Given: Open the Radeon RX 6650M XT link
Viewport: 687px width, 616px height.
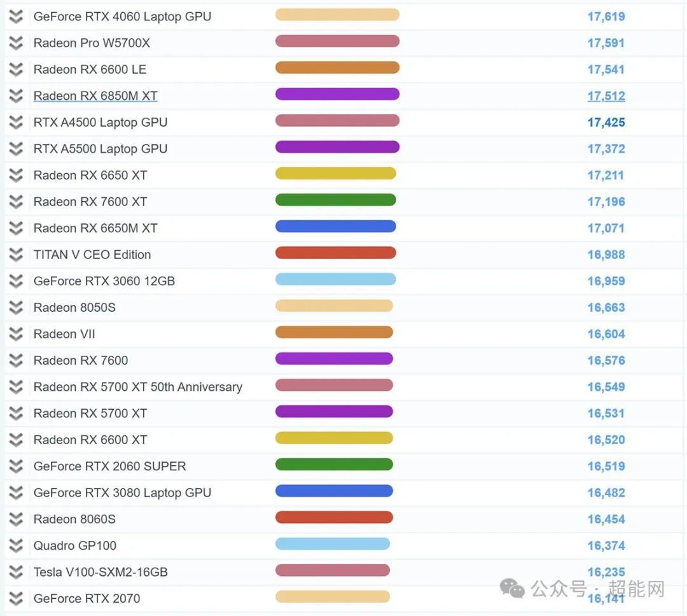Looking at the screenshot, I should (x=95, y=228).
